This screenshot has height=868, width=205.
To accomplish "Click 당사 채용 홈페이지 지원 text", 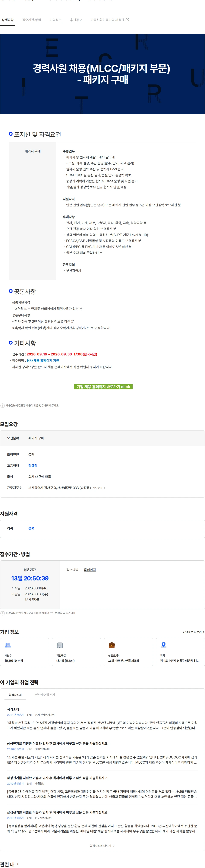I will pyautogui.click(x=43, y=361).
